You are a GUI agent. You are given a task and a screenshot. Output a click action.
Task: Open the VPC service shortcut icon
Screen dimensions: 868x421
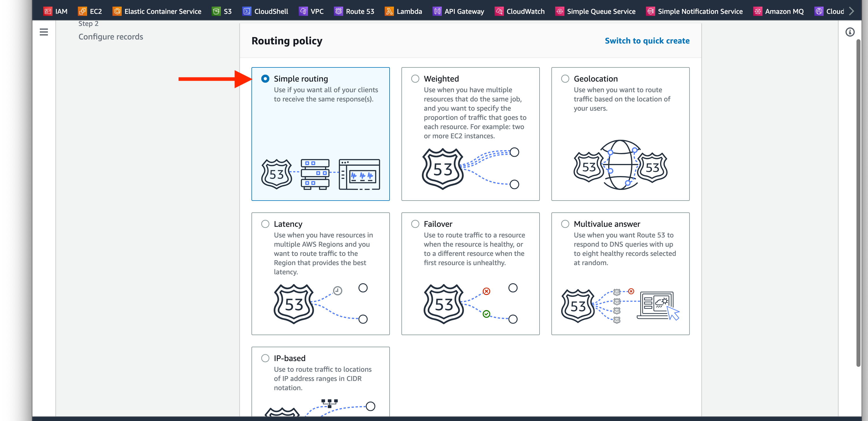303,11
